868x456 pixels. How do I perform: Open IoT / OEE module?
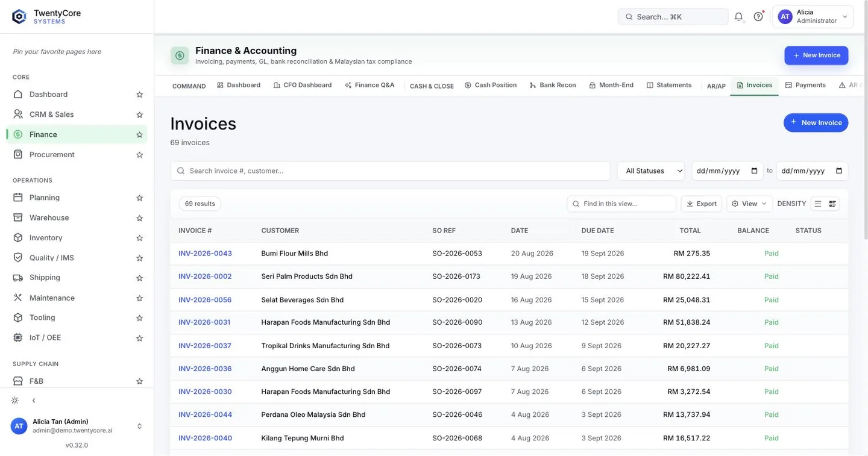pyautogui.click(x=77, y=337)
